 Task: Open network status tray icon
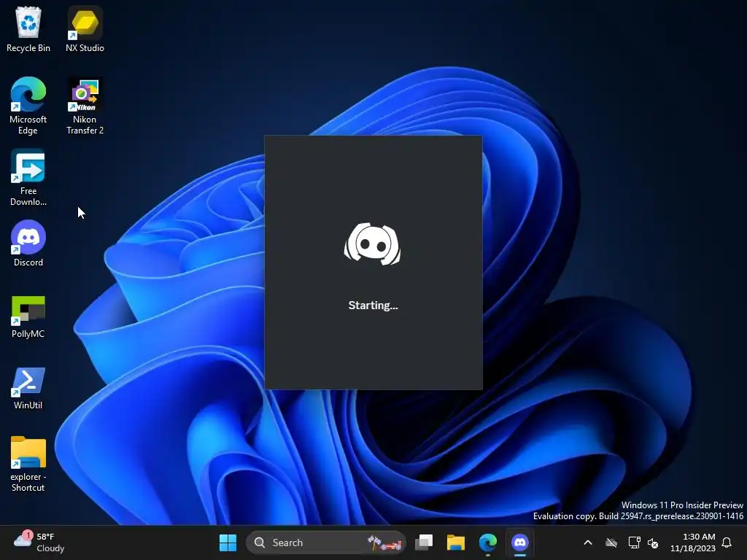[634, 542]
